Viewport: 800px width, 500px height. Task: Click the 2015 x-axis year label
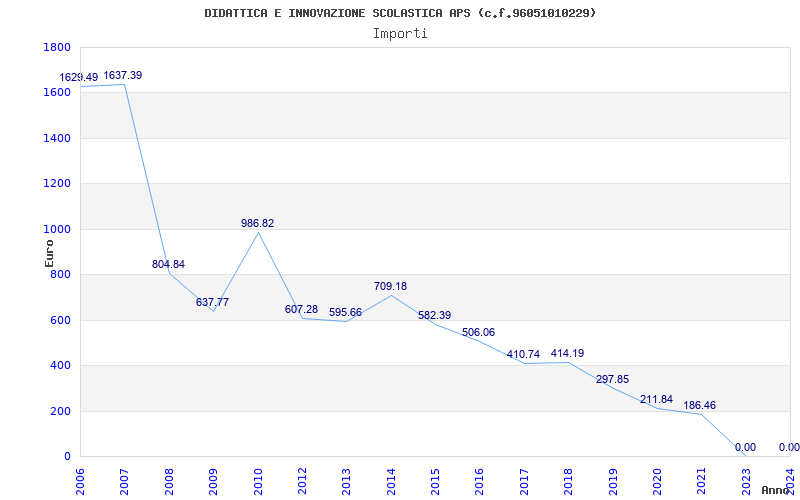(435, 482)
